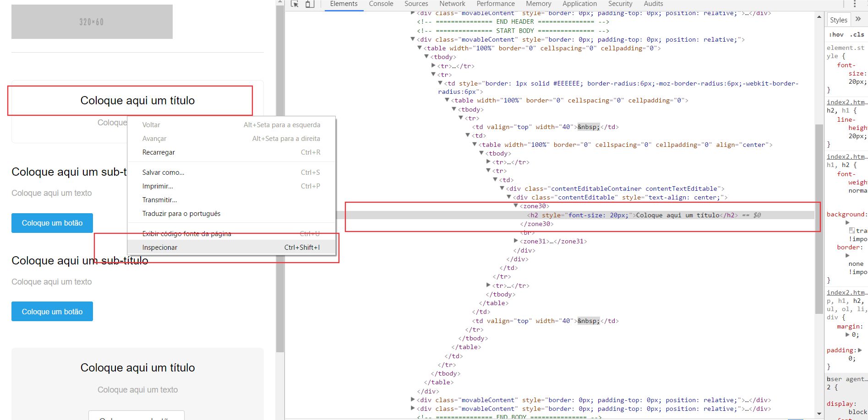
Task: Open the transparent background color swatch
Action: pyautogui.click(x=852, y=231)
